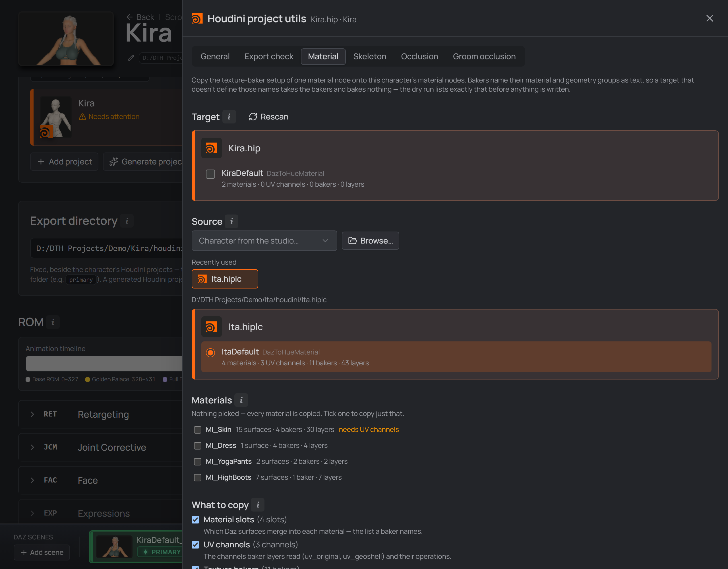Select the ItaDefault radio button
The width and height of the screenshot is (728, 569).
[x=210, y=352]
